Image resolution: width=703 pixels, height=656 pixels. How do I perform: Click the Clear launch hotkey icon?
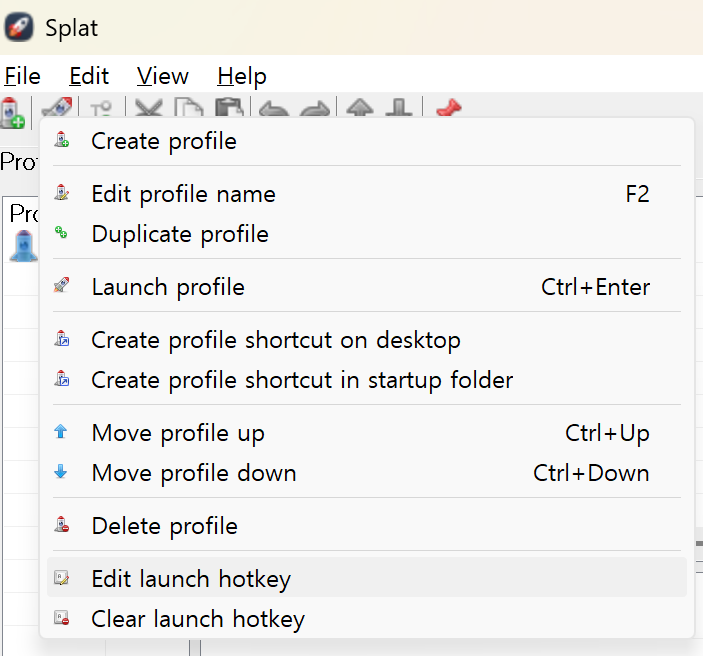tap(61, 617)
